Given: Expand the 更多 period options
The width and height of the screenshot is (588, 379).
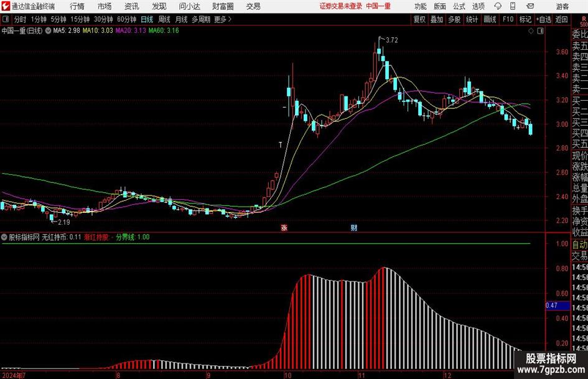Looking at the screenshot, I should (x=223, y=19).
